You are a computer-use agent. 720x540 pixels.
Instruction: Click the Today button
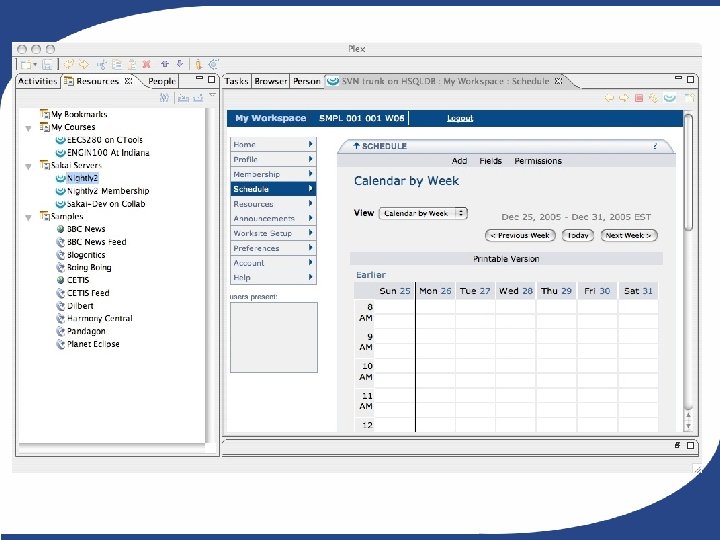point(578,236)
